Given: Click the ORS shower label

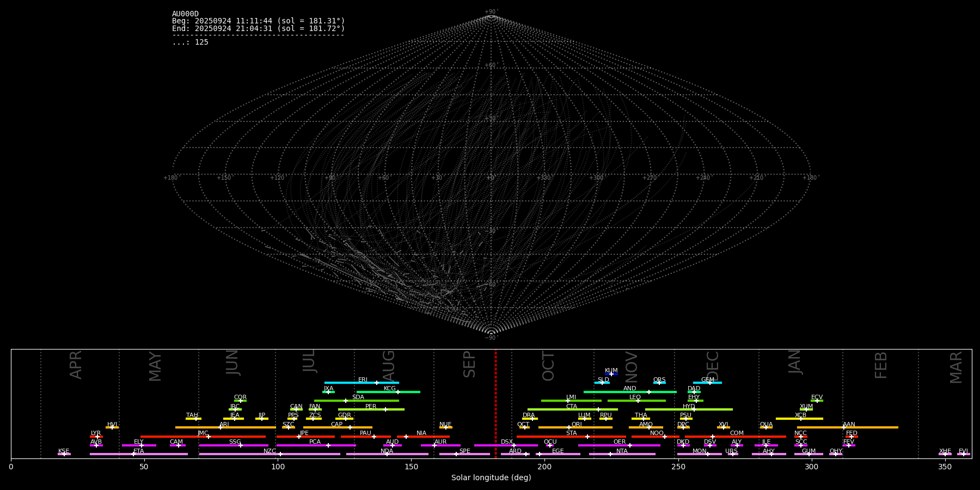Looking at the screenshot, I should [x=659, y=380].
